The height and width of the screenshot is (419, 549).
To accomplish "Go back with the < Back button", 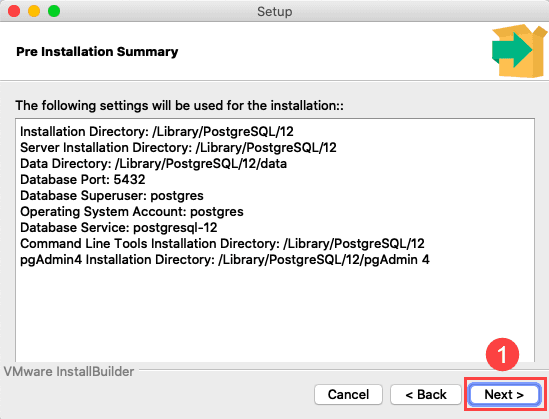I will pos(426,394).
